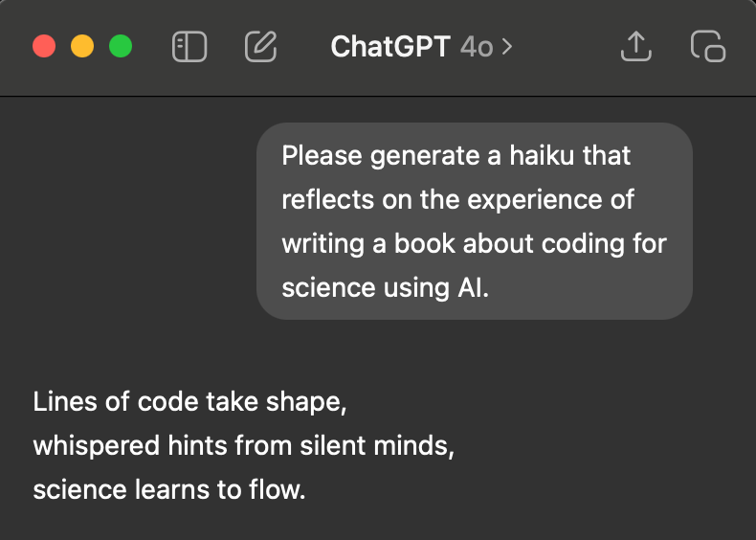Expand the model picker chevron arrow
Image resolution: width=756 pixels, height=540 pixels.
click(507, 47)
